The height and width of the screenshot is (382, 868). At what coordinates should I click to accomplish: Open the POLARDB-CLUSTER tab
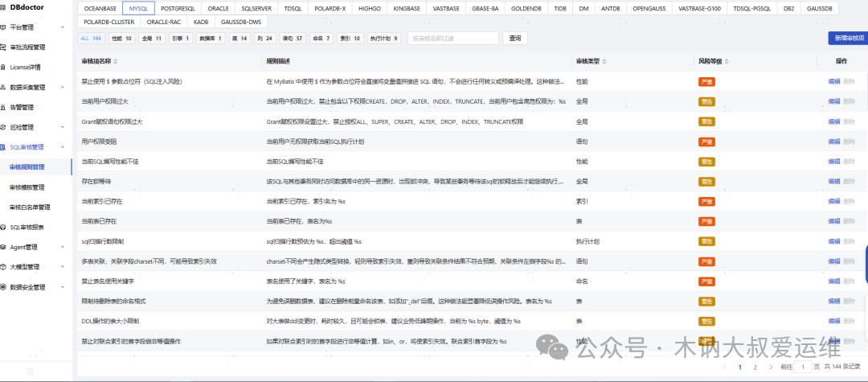click(x=109, y=23)
